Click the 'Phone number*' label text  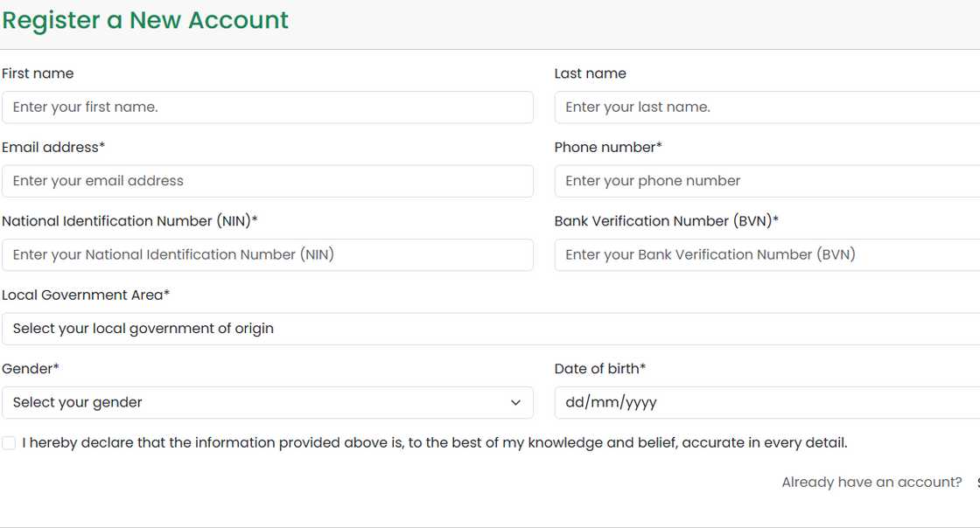pyautogui.click(x=608, y=147)
